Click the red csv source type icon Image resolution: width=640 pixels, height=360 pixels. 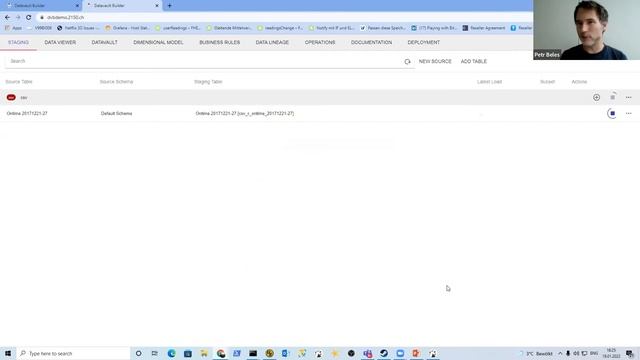tap(11, 98)
